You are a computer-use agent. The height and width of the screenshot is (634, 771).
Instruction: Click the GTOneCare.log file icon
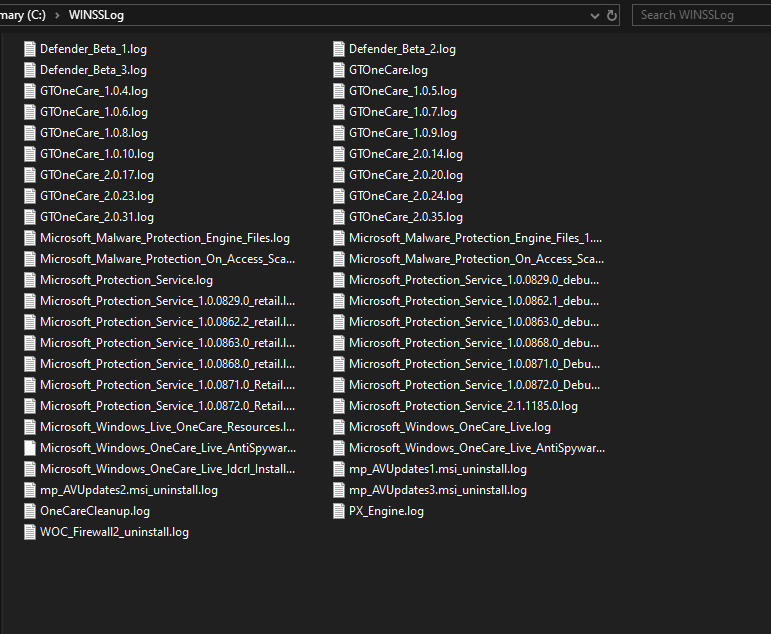(339, 70)
